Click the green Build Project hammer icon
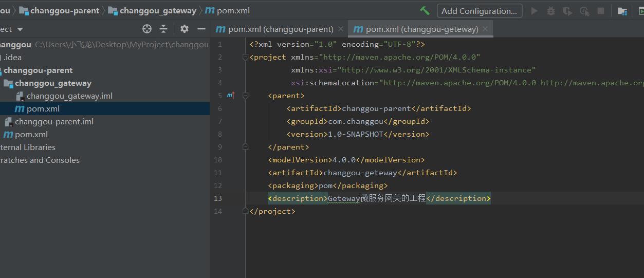Viewport: 644px width, 278px height. tap(425, 10)
